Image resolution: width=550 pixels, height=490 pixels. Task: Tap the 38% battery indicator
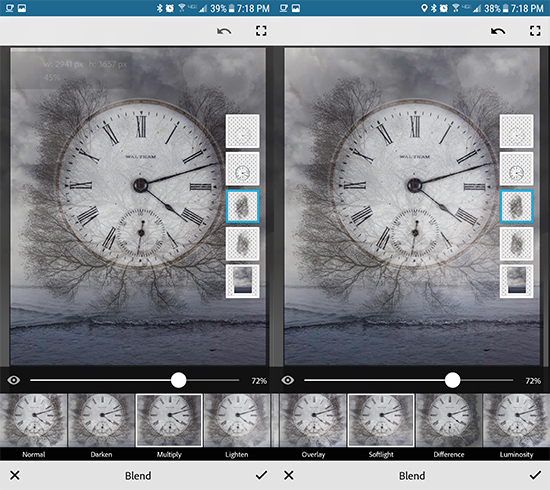tap(496, 8)
